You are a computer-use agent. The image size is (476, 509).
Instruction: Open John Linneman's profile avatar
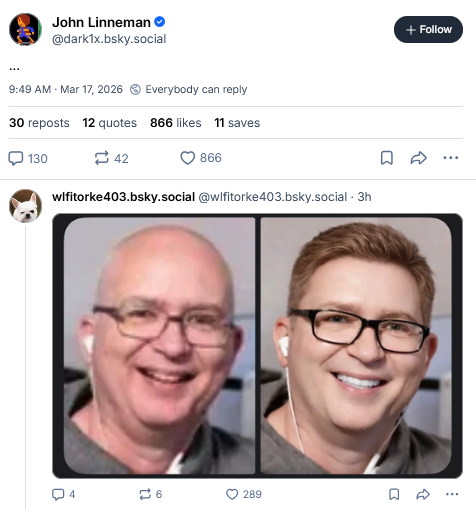click(25, 29)
